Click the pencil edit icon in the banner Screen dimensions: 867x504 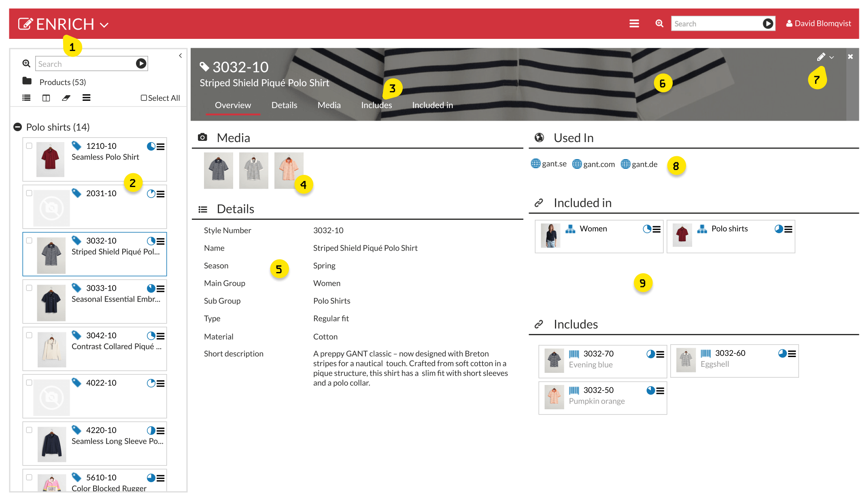[821, 57]
